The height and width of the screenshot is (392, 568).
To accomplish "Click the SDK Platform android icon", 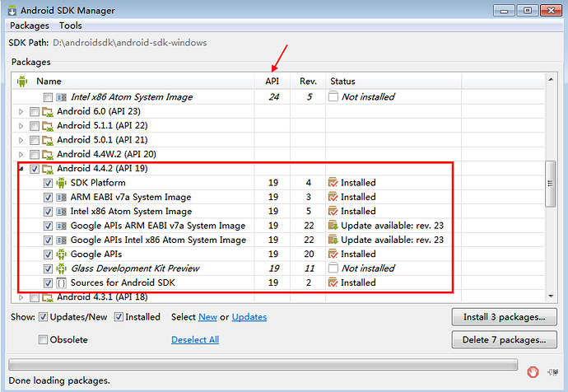I will 61,183.
